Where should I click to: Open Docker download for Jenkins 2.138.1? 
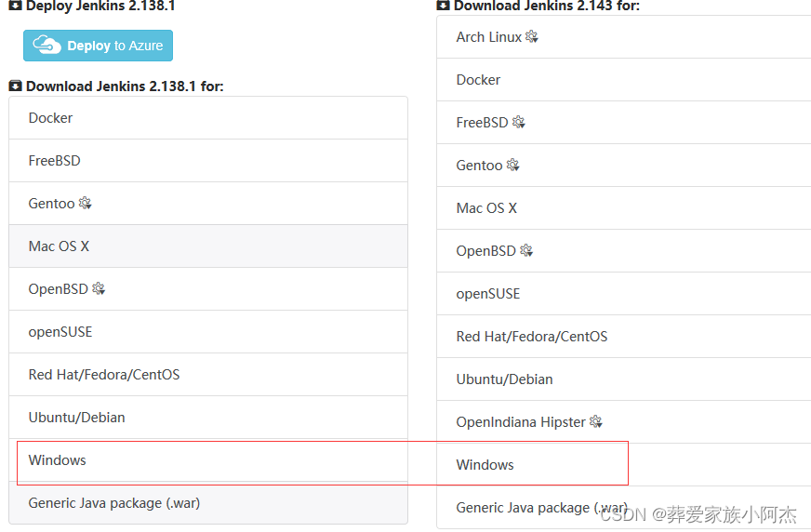208,118
